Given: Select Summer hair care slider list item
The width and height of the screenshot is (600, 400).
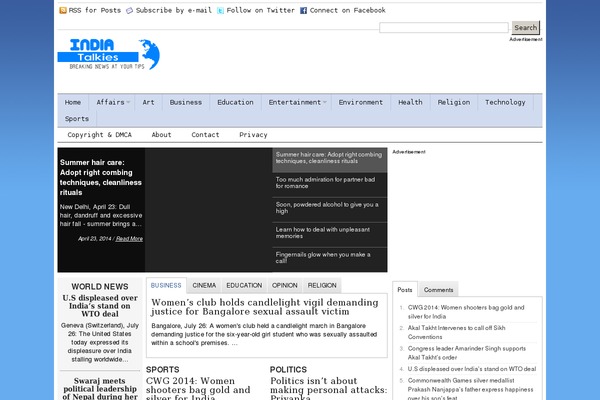Looking at the screenshot, I should point(329,158).
